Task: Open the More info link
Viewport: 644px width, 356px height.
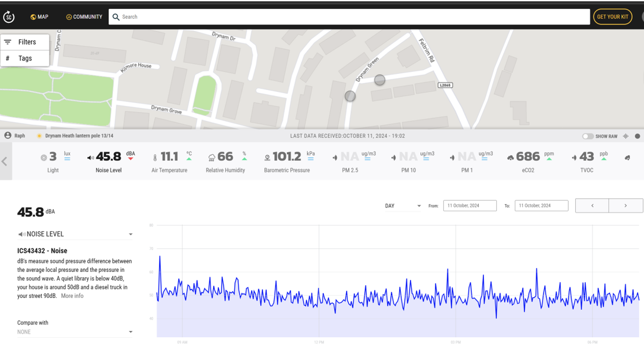Action: pos(72,296)
